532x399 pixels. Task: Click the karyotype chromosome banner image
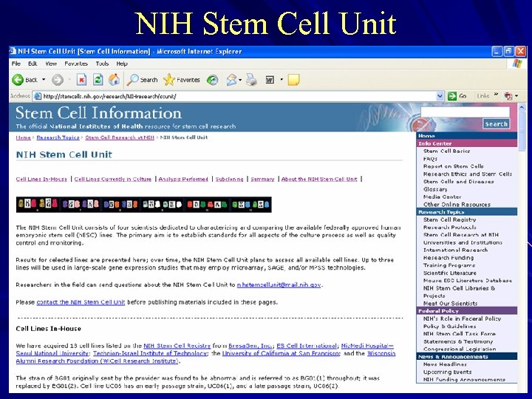[x=144, y=205]
